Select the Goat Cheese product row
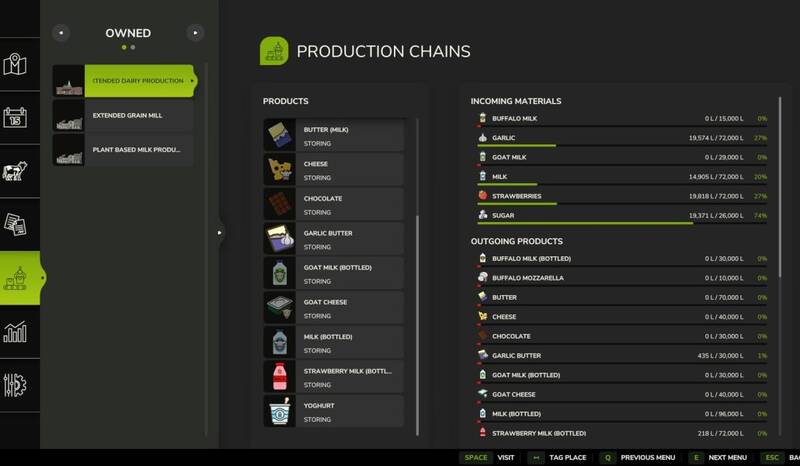Screen dimensions: 800x466 pos(334,307)
